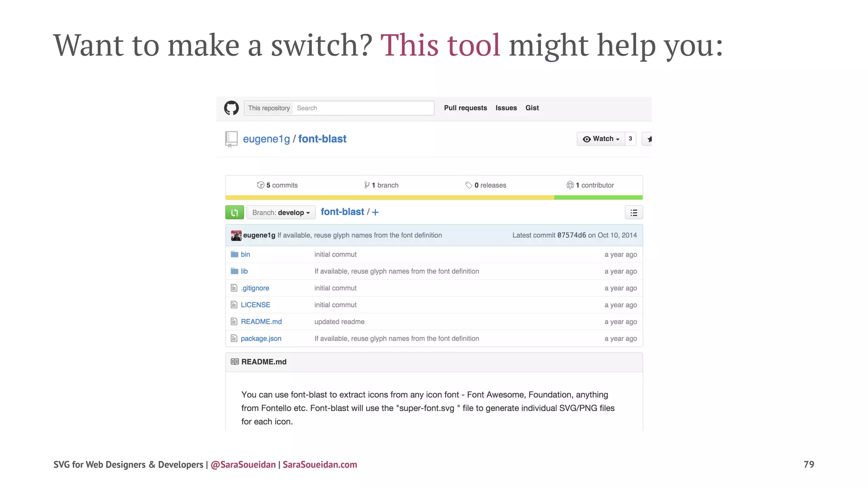This screenshot has width=868, height=488.
Task: Click the language breakdown color bar
Action: tap(434, 197)
